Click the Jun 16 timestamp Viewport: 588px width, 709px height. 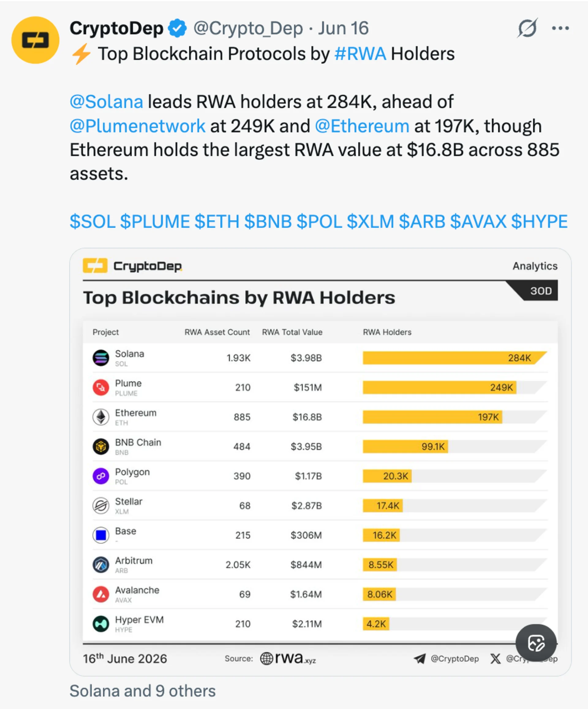click(343, 28)
